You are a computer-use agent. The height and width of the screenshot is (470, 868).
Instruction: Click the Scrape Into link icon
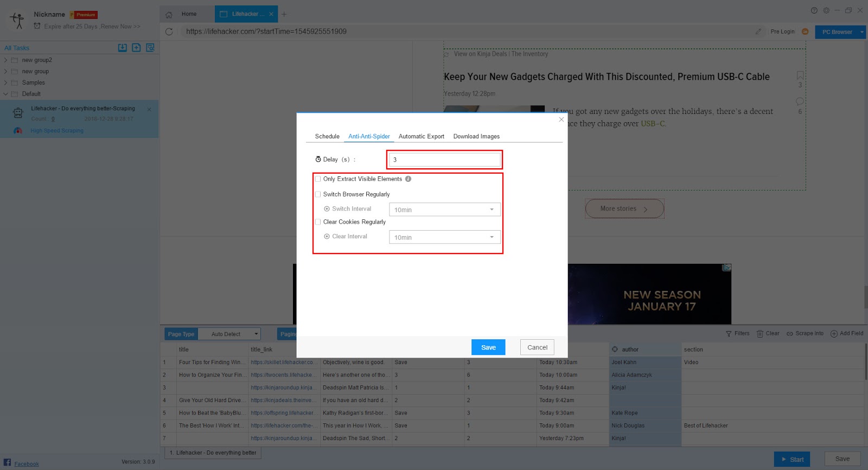tap(790, 334)
